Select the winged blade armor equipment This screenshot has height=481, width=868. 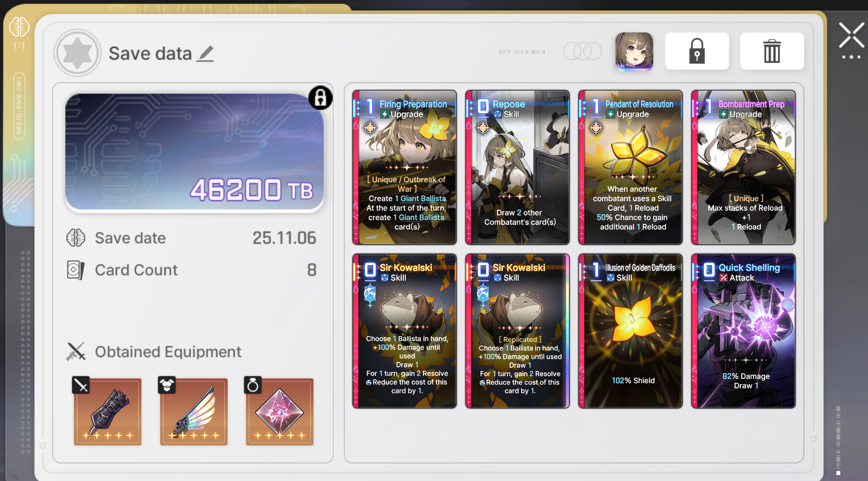point(194,412)
